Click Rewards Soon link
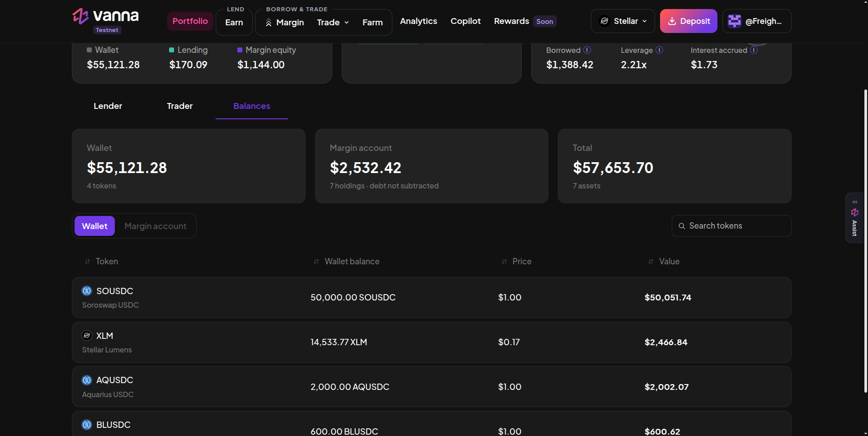This screenshot has height=436, width=868. [x=525, y=21]
